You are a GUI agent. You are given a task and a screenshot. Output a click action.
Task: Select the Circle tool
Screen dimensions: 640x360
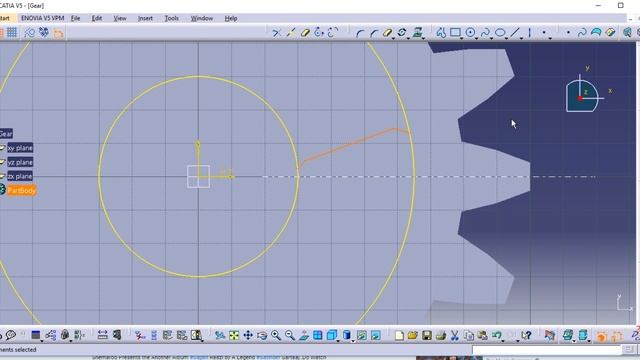coord(470,33)
